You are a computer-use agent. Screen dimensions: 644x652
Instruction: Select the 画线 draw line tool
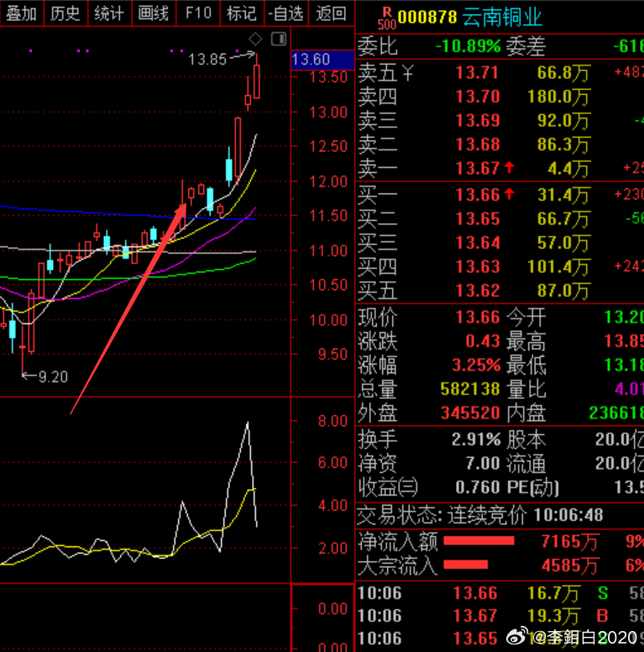[x=153, y=13]
